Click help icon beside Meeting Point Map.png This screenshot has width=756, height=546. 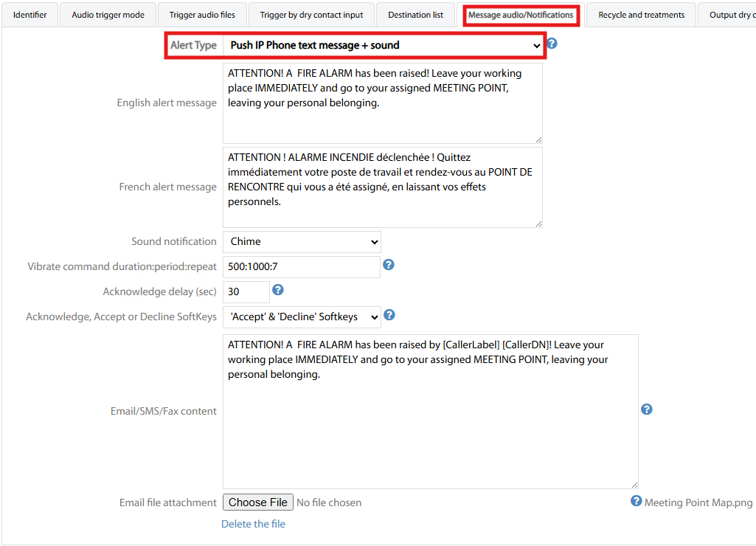click(636, 501)
